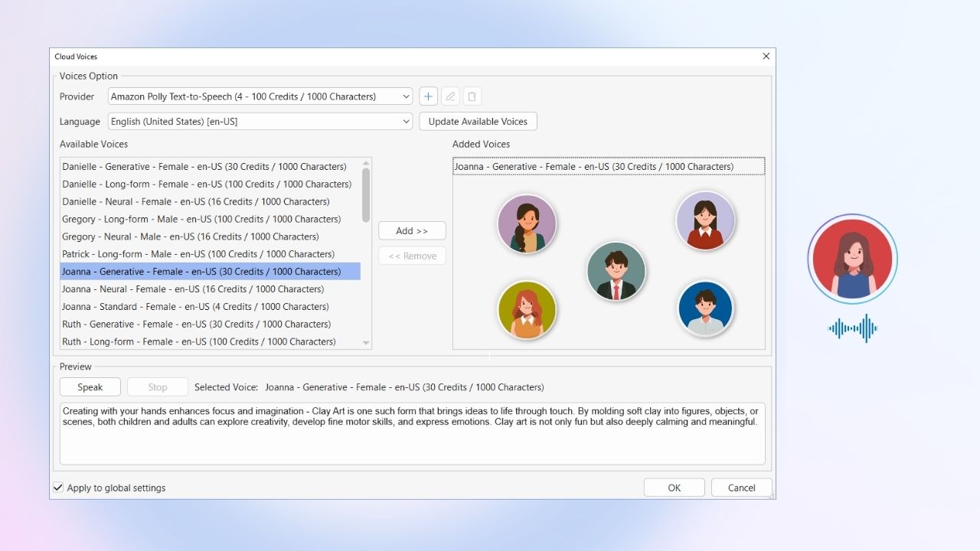Click the red-circle female avatar with waveform
Screen dimensions: 980x551
click(x=852, y=259)
